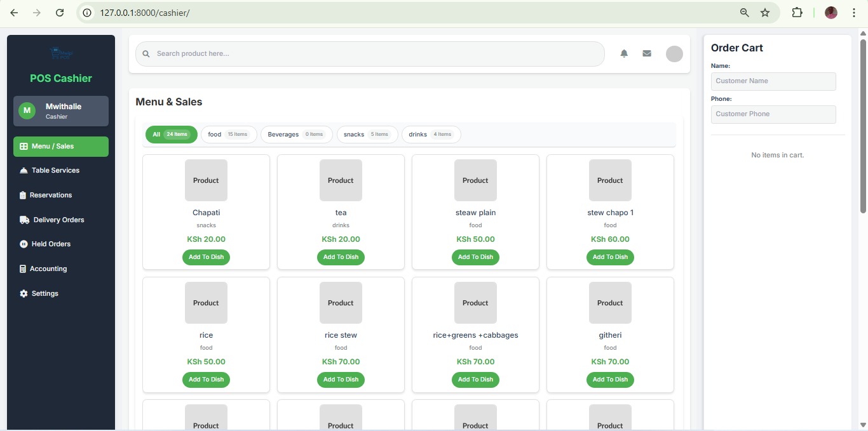Reload the page with refresh icon
Viewport: 868px width, 431px height.
[x=60, y=13]
